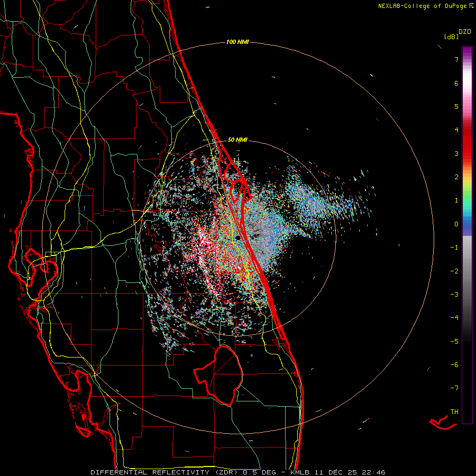Click the 6 dB legend value

[456, 83]
